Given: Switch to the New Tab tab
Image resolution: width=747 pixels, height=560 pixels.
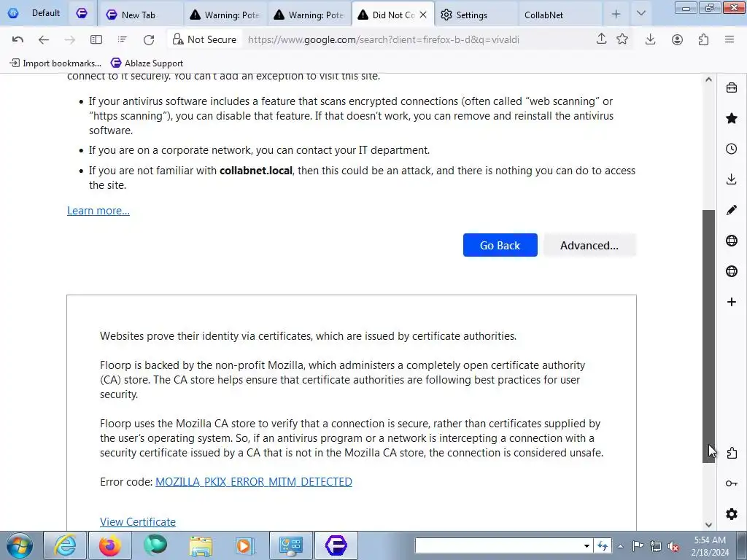Looking at the screenshot, I should (x=141, y=15).
